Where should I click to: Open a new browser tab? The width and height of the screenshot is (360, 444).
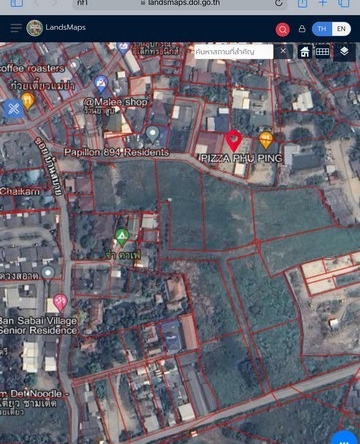[323, 3]
